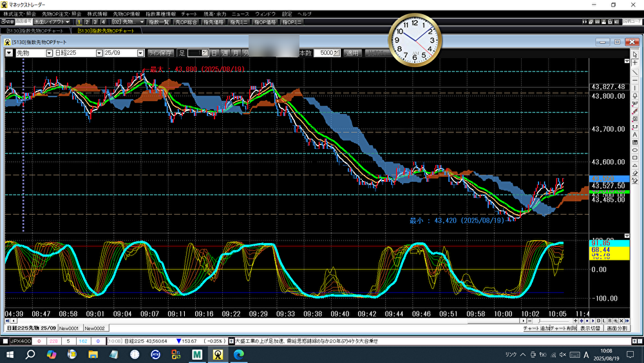Switch to screen layout 2

point(87,22)
